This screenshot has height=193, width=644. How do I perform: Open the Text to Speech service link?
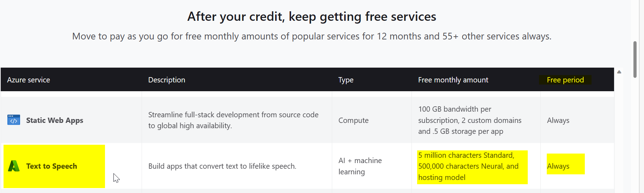51,166
